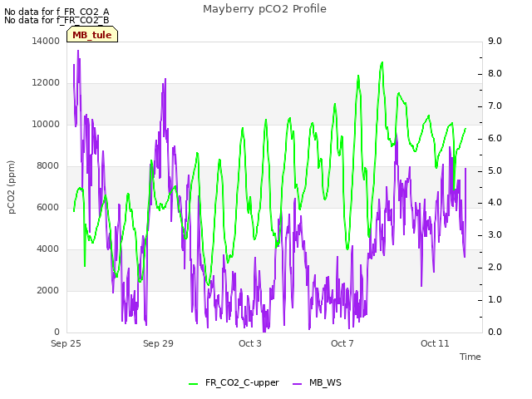Select the green FR_CO2_C-upper legend swatch

click(194, 383)
